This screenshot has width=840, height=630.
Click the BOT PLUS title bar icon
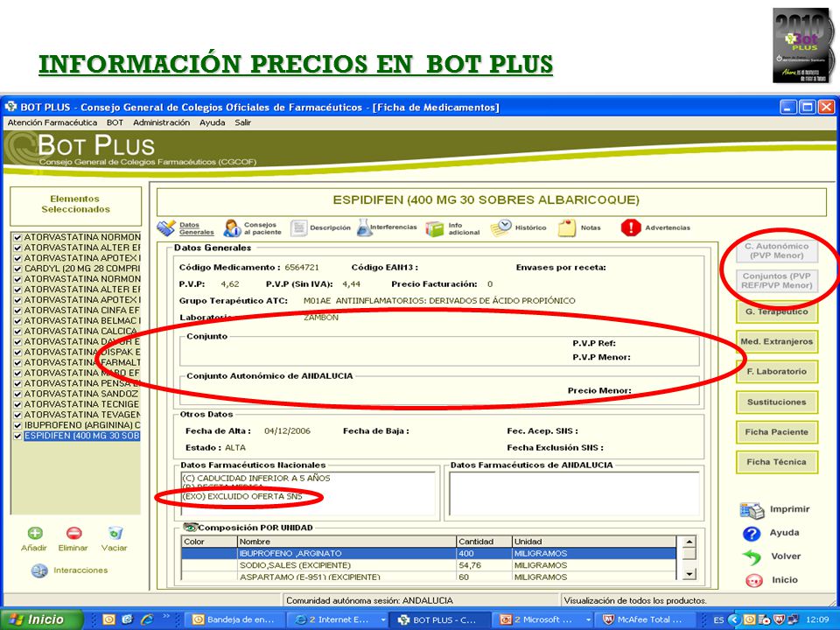(10, 107)
